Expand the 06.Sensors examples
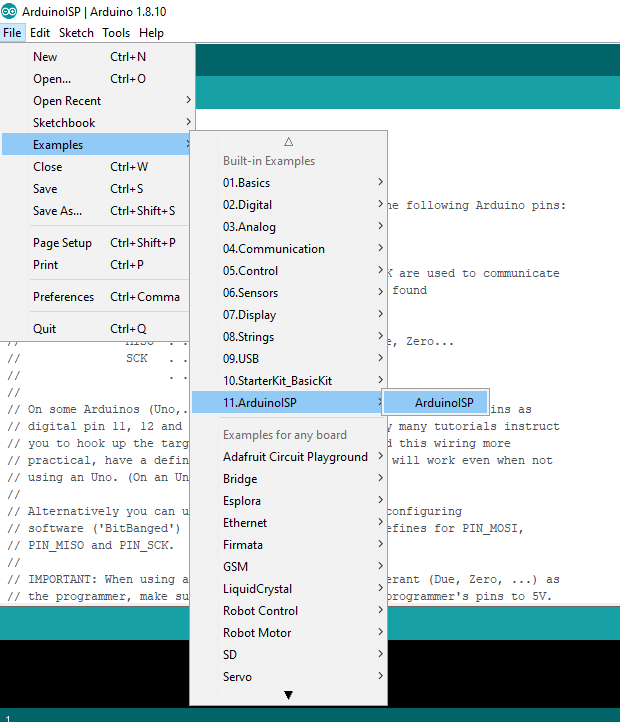Screen dimensions: 620x722 point(288,293)
